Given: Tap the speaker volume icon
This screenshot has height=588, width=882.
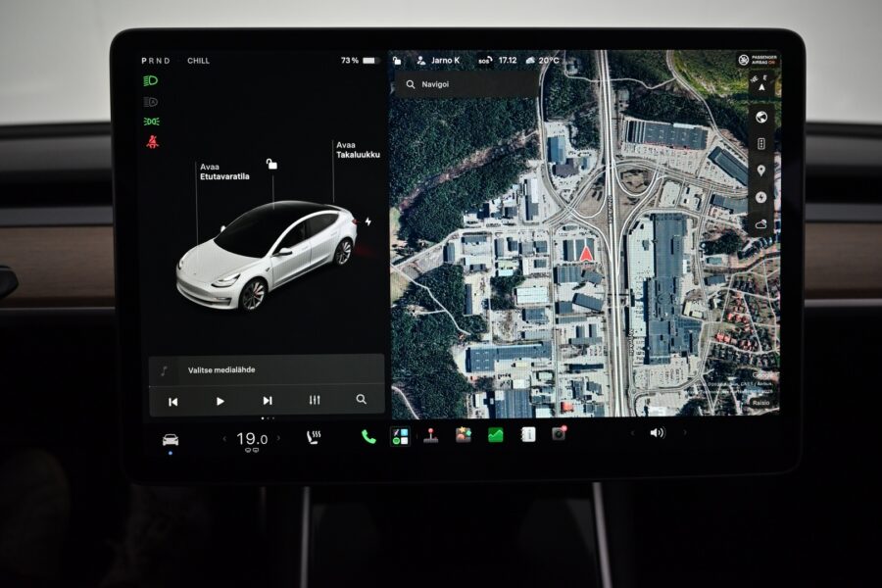Looking at the screenshot, I should (657, 433).
